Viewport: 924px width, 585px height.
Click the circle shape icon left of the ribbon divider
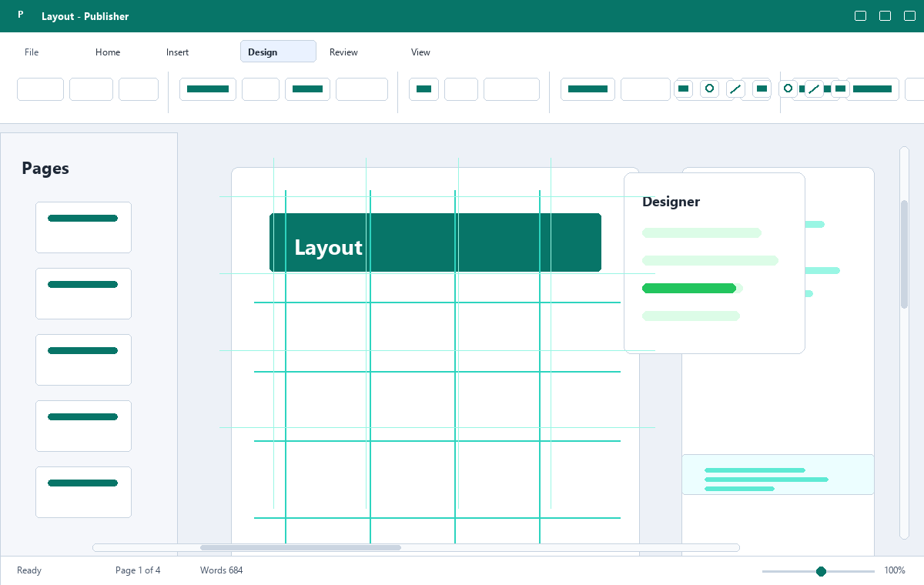tap(709, 89)
